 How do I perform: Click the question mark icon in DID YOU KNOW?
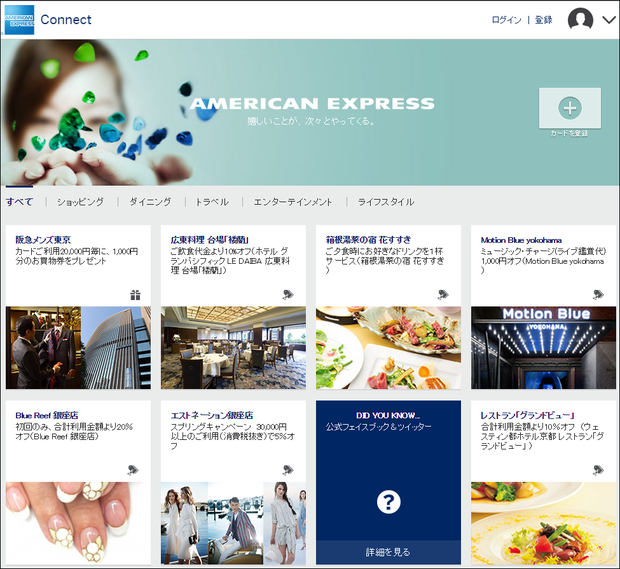389,502
